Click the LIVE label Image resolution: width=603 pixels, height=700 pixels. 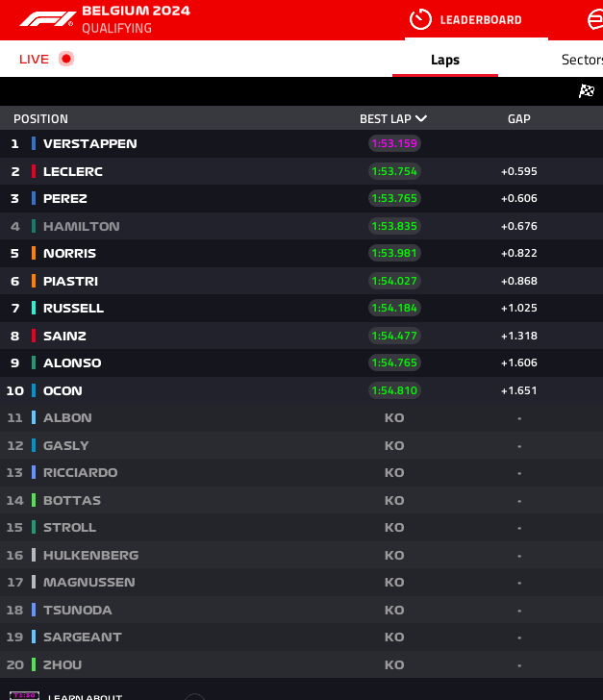tap(34, 59)
